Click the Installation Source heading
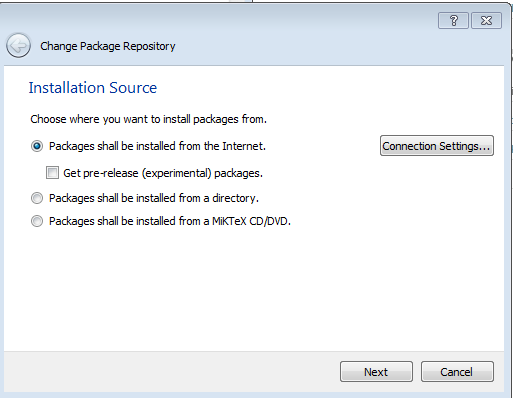The height and width of the screenshot is (398, 513). coord(93,88)
